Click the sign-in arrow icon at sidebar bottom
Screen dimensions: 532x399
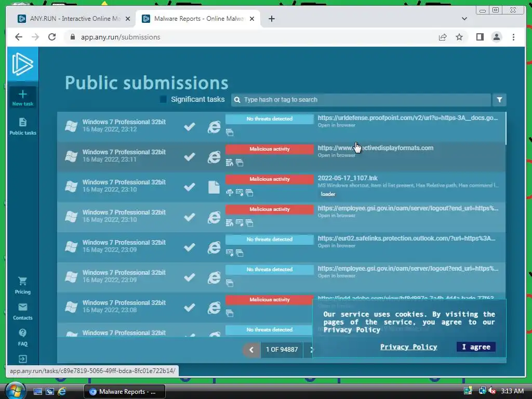[23, 358]
